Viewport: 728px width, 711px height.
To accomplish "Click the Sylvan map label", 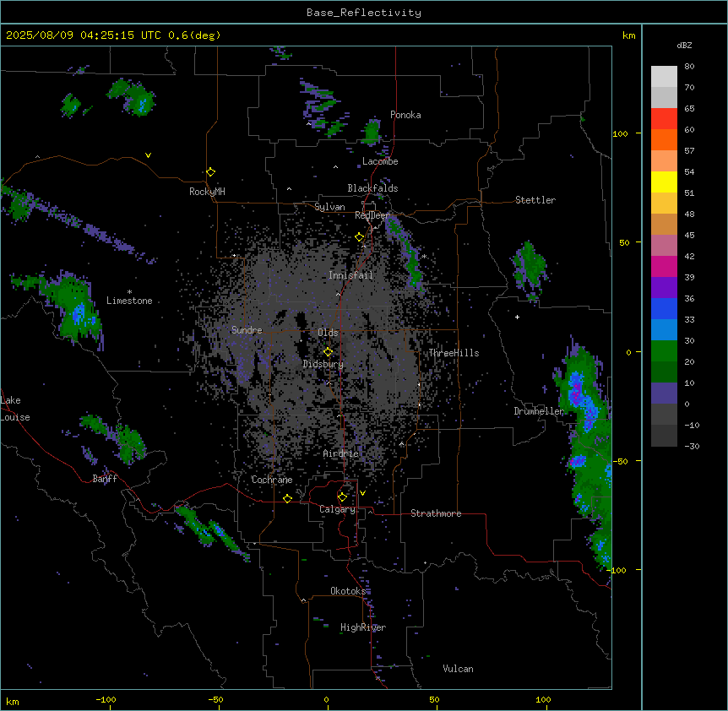I will point(329,207).
